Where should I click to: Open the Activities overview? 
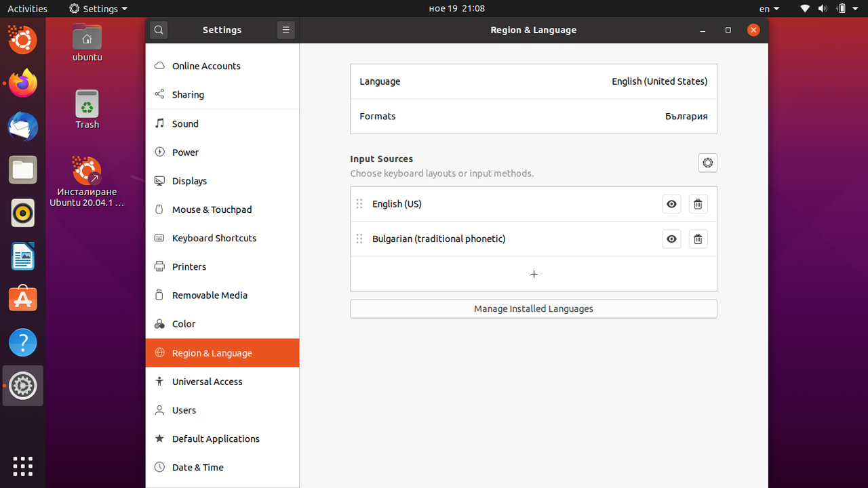(27, 9)
